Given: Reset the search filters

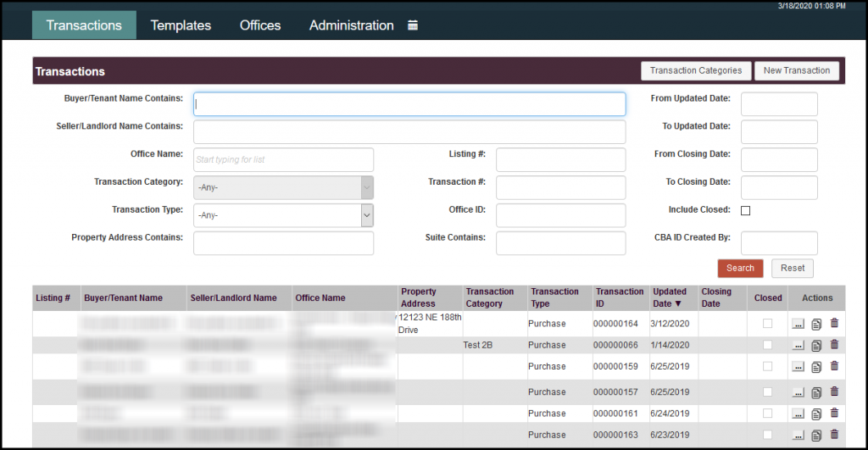Looking at the screenshot, I should 793,269.
